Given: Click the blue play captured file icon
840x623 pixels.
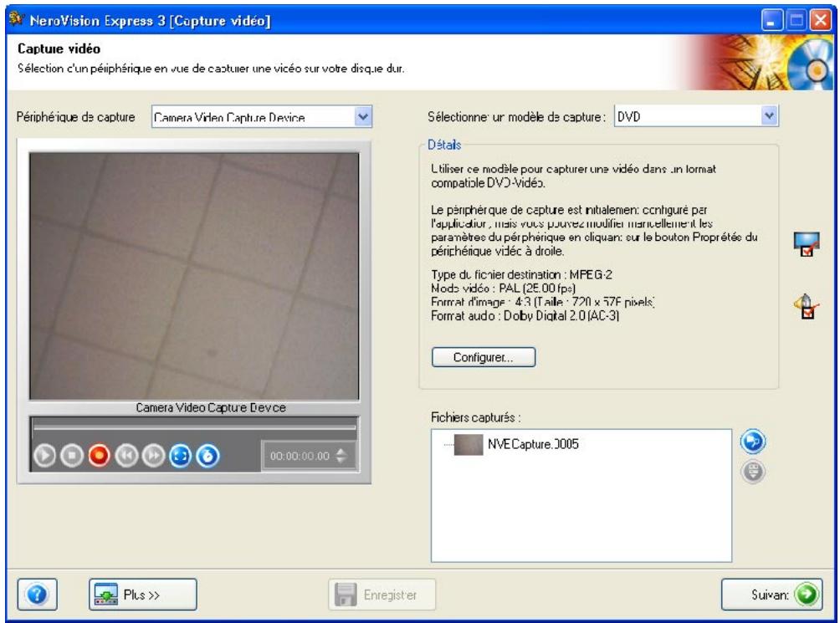Looking at the screenshot, I should [x=753, y=442].
